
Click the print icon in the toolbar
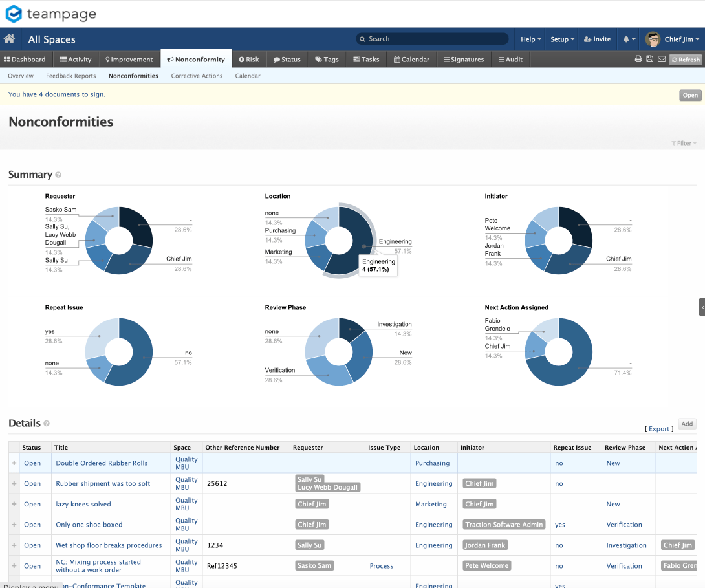point(638,60)
